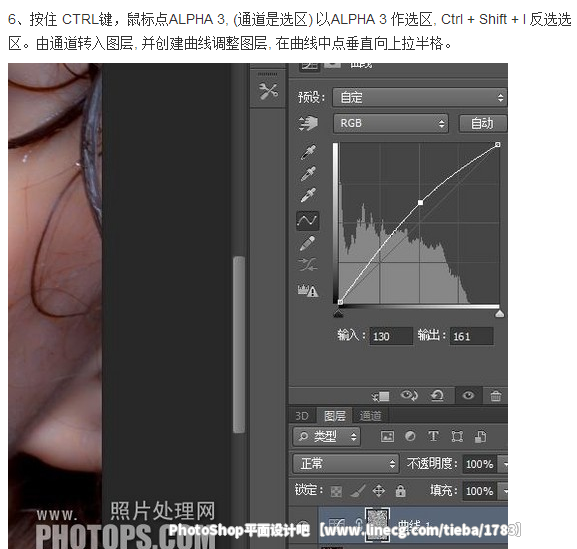The image size is (577, 549).
Task: Select the draw curve pencil tool
Action: click(308, 243)
